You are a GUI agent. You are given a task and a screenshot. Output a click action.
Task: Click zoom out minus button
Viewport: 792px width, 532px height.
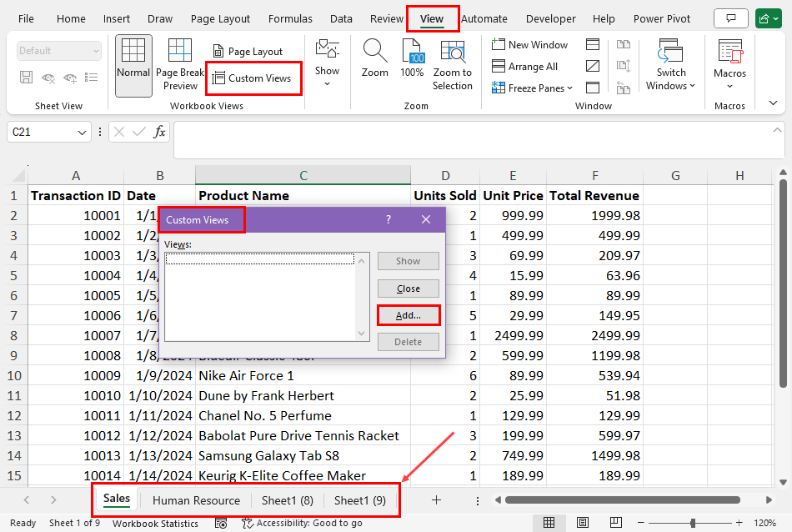[640, 523]
